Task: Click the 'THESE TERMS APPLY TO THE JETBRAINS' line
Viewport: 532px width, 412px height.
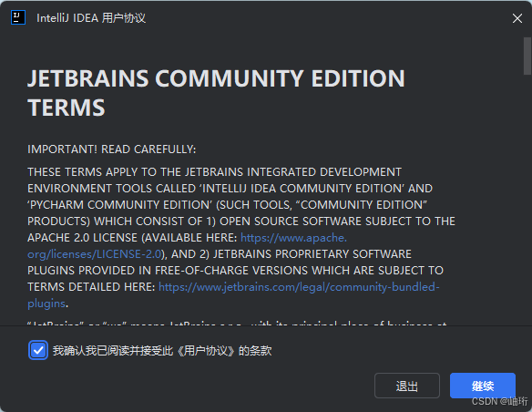Action: [214, 172]
